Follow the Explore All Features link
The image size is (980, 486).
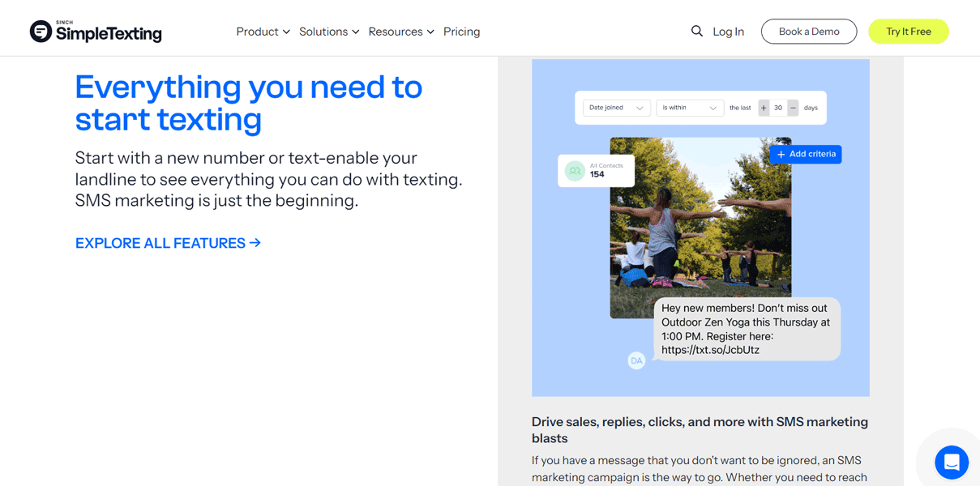(x=168, y=243)
